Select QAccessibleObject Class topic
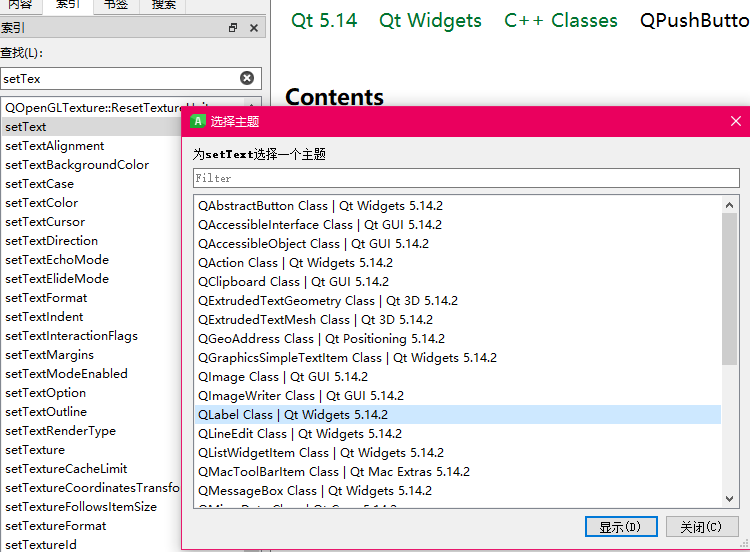This screenshot has height=552, width=750. pos(458,243)
